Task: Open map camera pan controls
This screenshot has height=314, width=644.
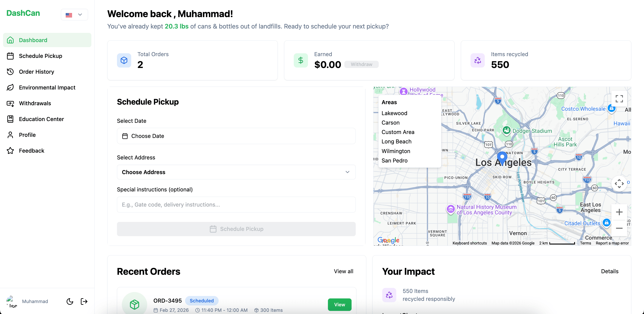Action: [x=619, y=183]
